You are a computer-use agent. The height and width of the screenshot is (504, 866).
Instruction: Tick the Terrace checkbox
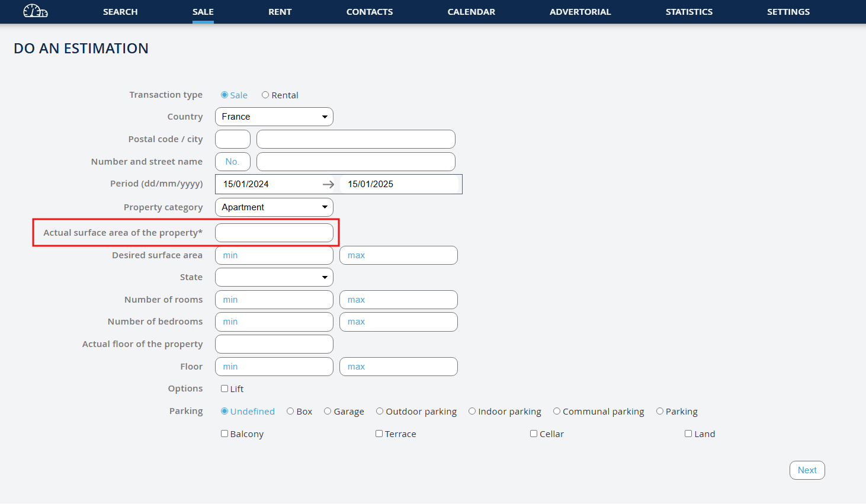coord(379,434)
